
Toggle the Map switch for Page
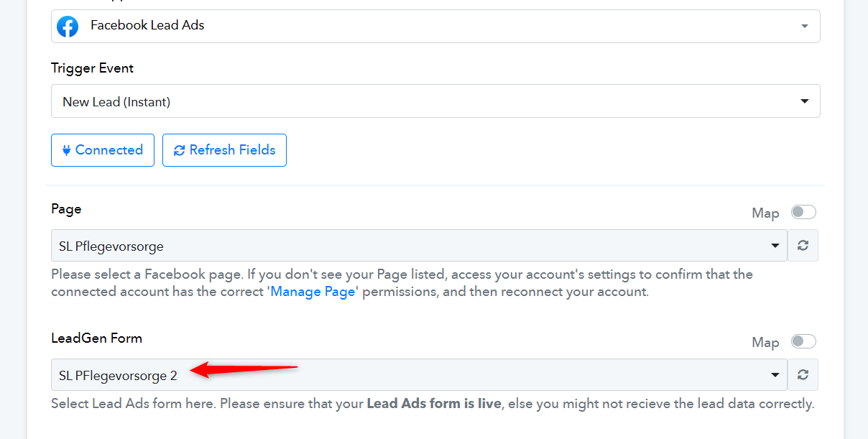coord(803,212)
